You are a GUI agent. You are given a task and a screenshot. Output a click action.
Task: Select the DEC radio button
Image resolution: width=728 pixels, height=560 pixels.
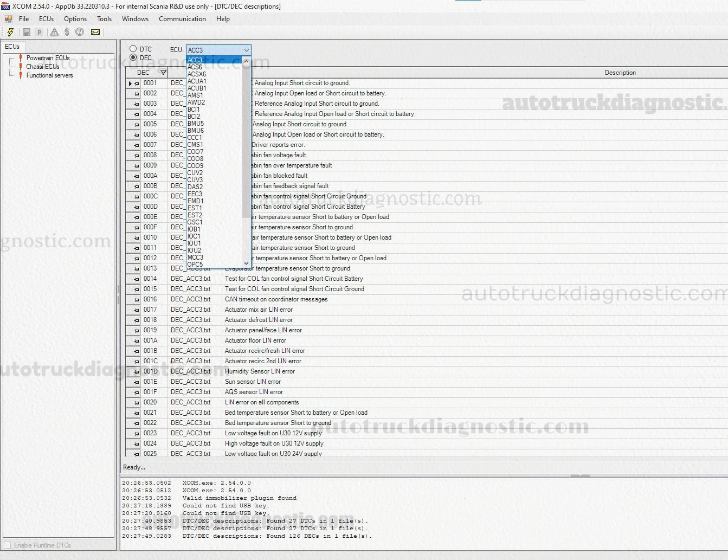[x=133, y=57]
